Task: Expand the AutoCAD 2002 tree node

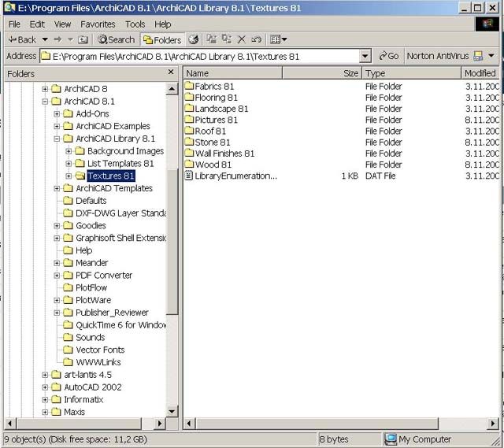Action: 45,387
